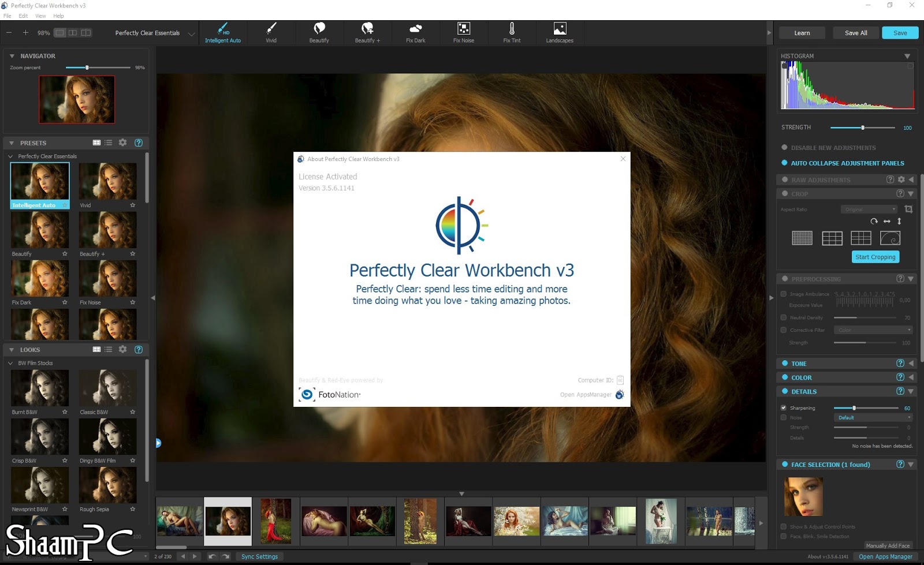Toggle Disable New Adjustments option
924x565 pixels.
point(784,147)
